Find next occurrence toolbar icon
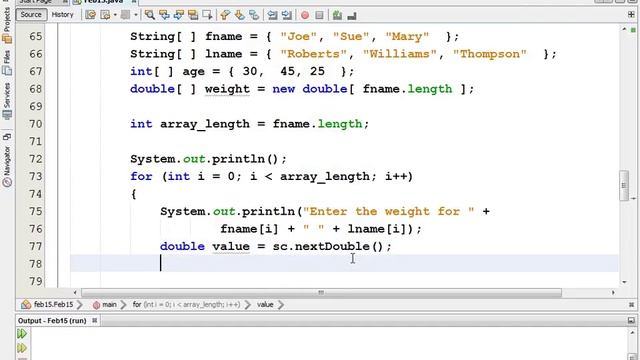This screenshot has width=640, height=360. [x=179, y=15]
